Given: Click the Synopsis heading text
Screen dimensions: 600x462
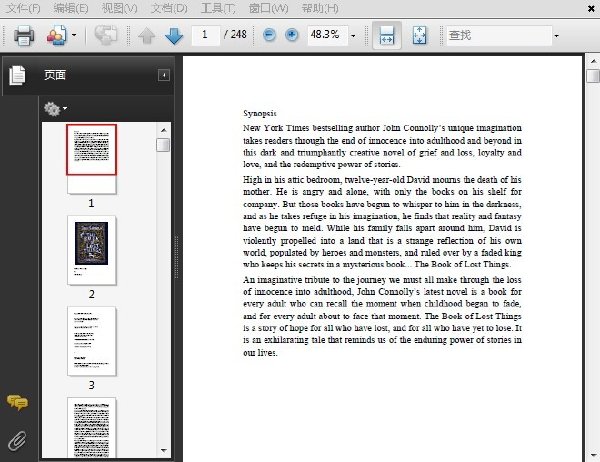Looking at the screenshot, I should (x=259, y=113).
